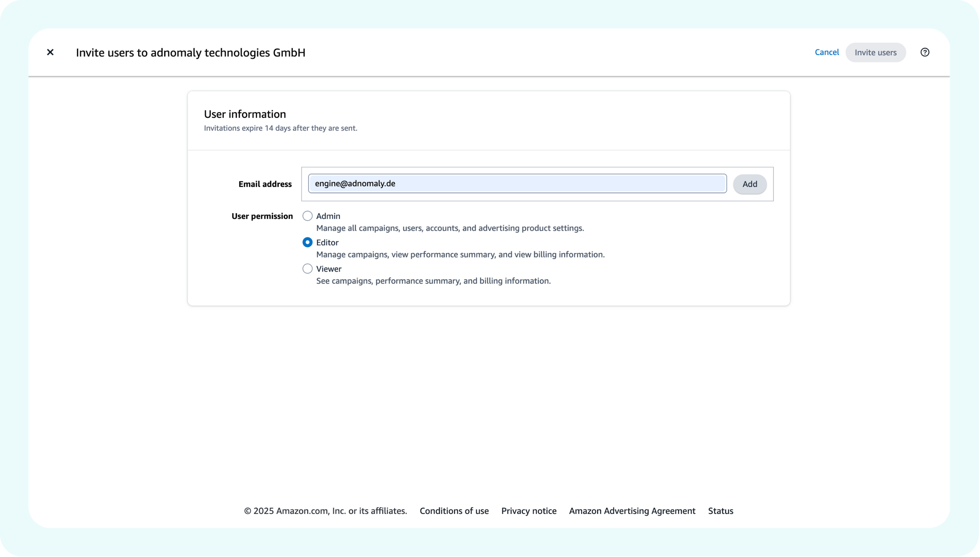Choose the Viewer permission radio button
Image resolution: width=980 pixels, height=557 pixels.
point(307,269)
